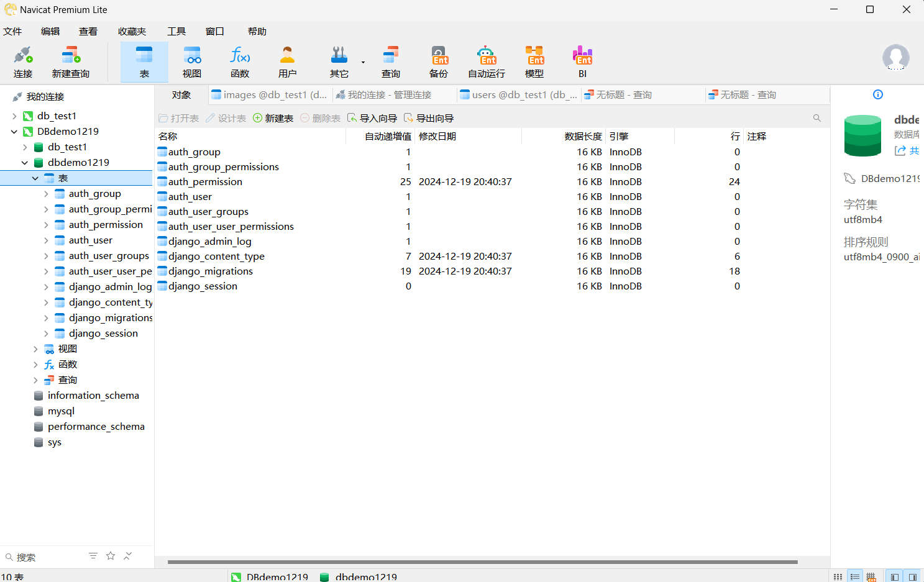Open the 工具 (Tools) menu

pos(176,32)
